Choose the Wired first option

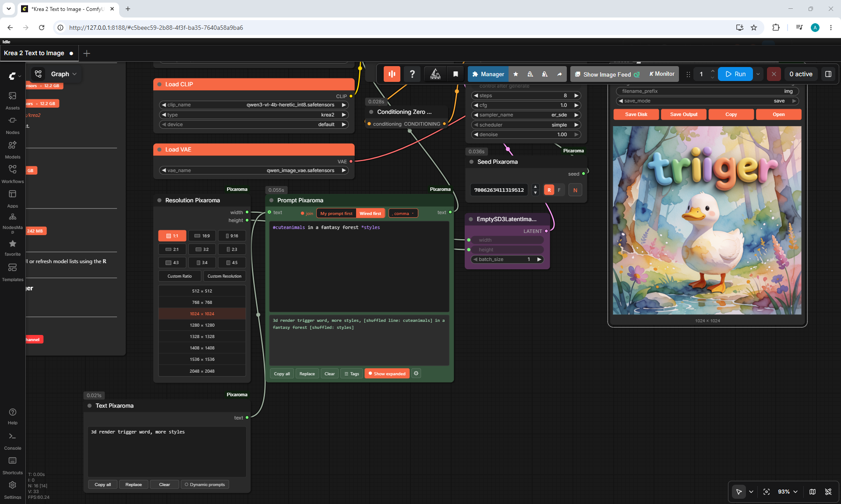point(371,213)
